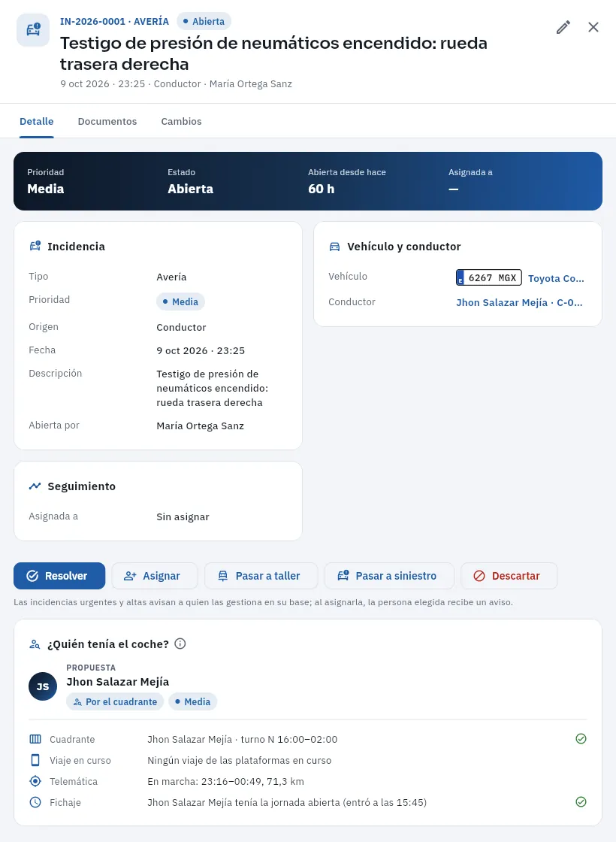Click the incident icon beside IN-2026-0001
616x842 pixels.
click(x=33, y=30)
